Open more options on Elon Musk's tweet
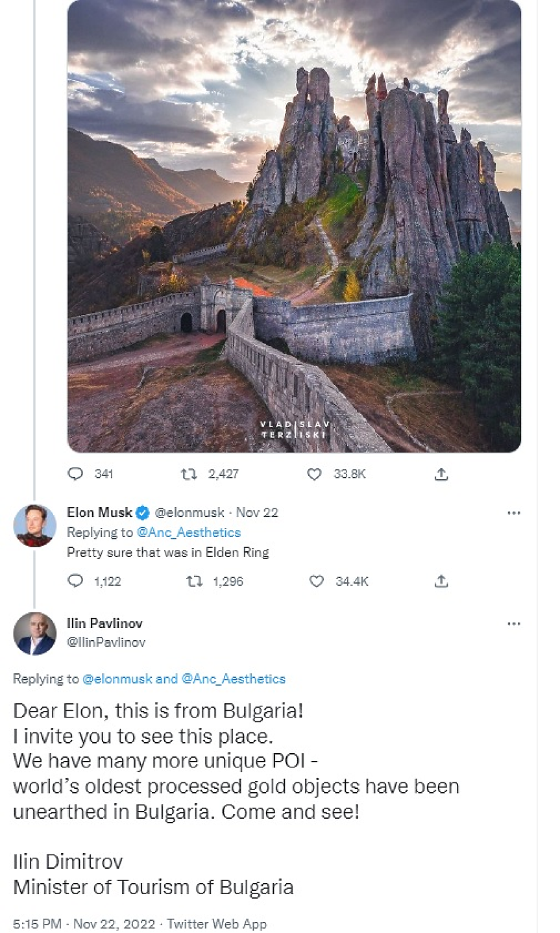 (514, 513)
